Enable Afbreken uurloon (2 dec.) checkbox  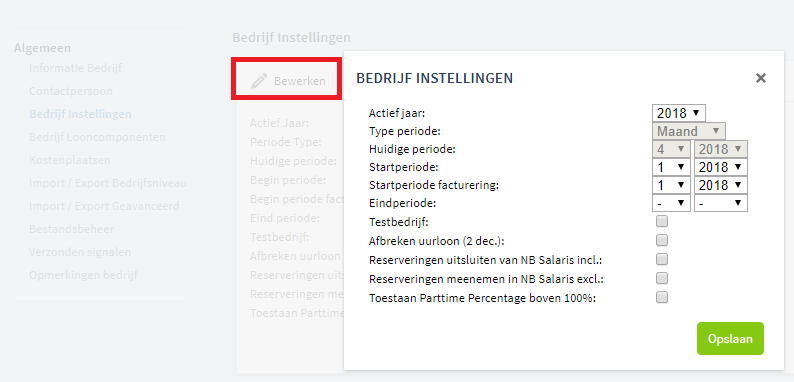click(662, 240)
